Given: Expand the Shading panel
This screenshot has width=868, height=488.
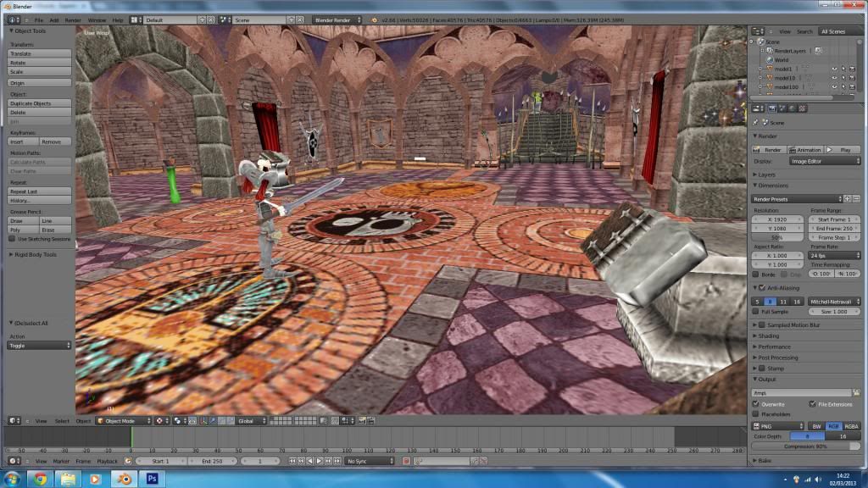Looking at the screenshot, I should click(x=768, y=335).
